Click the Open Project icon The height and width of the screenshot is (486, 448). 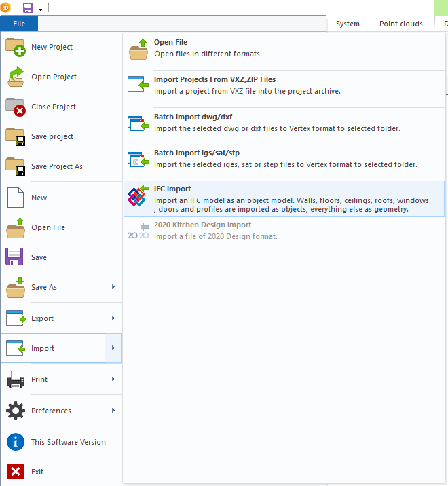pos(16,77)
